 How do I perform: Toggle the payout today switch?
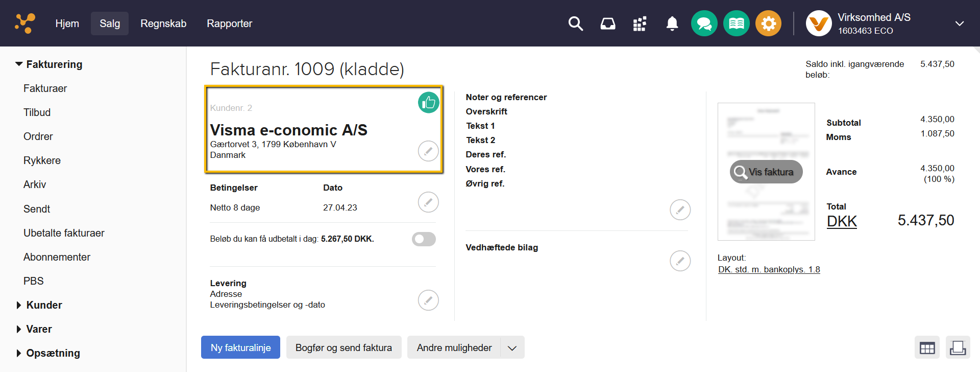(x=424, y=239)
